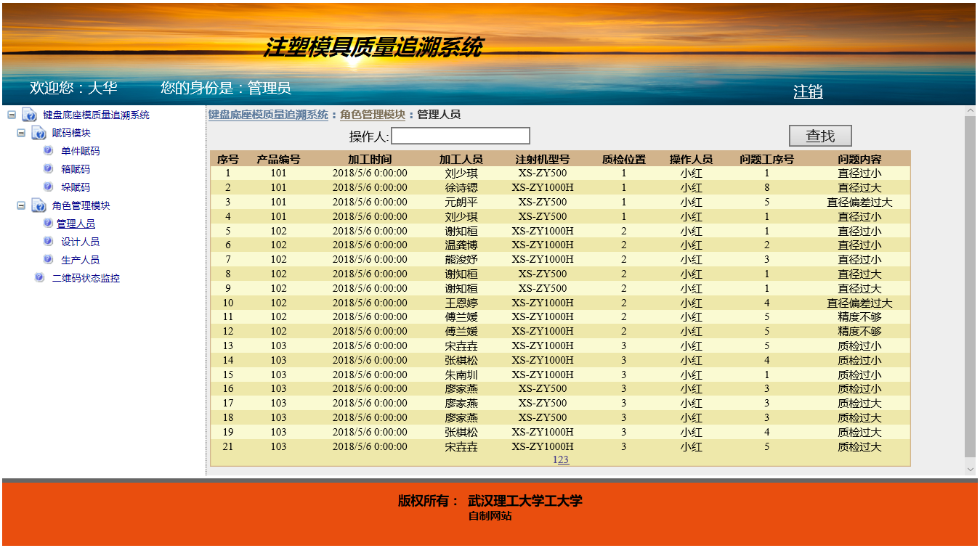Click the name 王恩婷 in the table
Image resolution: width=980 pixels, height=548 pixels.
click(x=461, y=303)
